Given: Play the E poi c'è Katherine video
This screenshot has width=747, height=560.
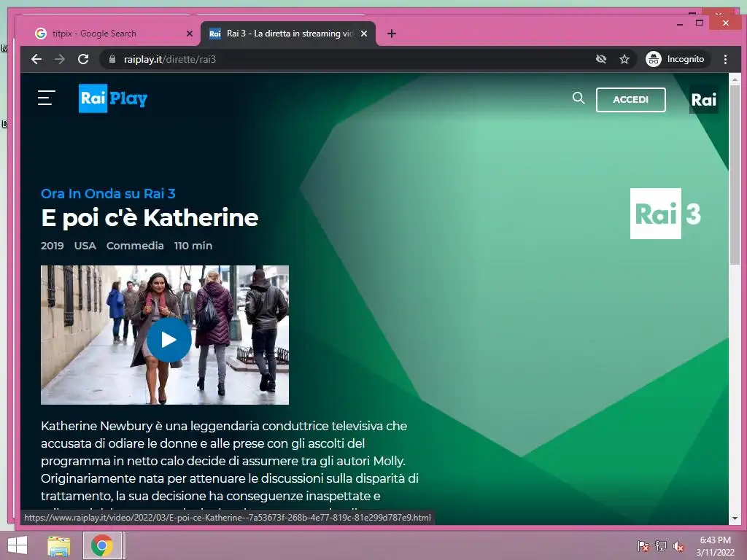Looking at the screenshot, I should point(169,340).
